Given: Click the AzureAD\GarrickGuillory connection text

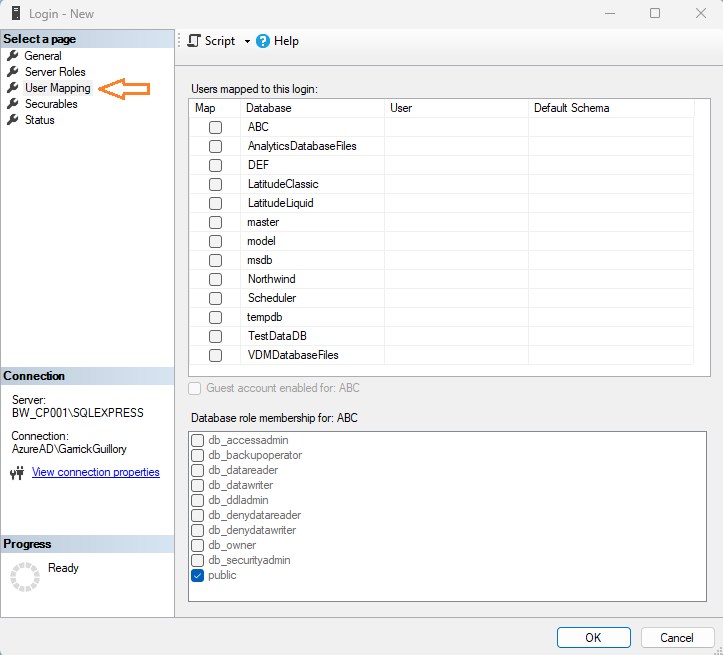Looking at the screenshot, I should 69,449.
